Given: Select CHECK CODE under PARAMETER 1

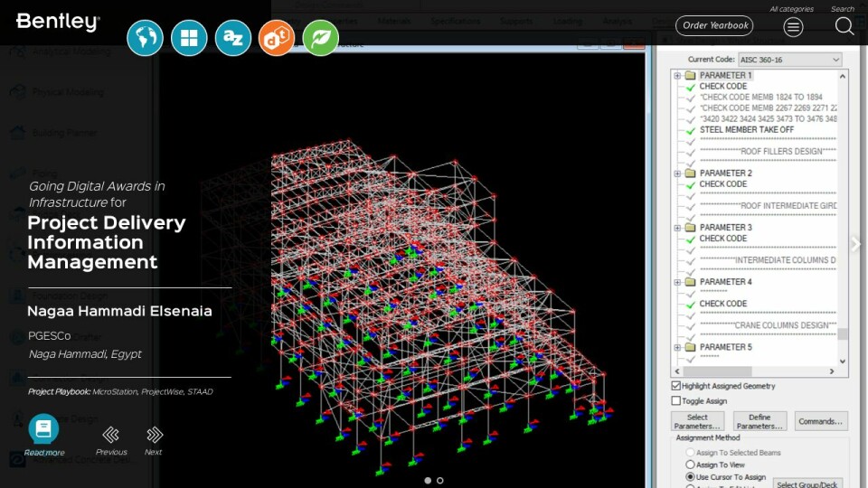Looking at the screenshot, I should pyautogui.click(x=723, y=87).
